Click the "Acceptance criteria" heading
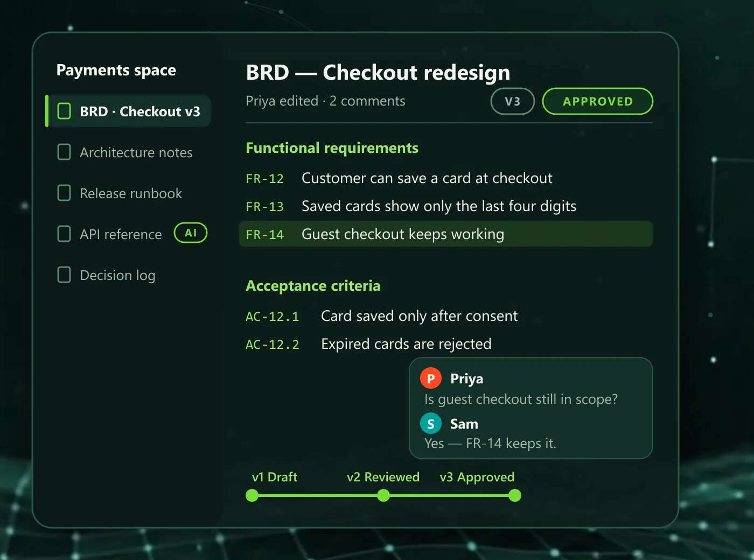The width and height of the screenshot is (754, 560). pos(313,286)
